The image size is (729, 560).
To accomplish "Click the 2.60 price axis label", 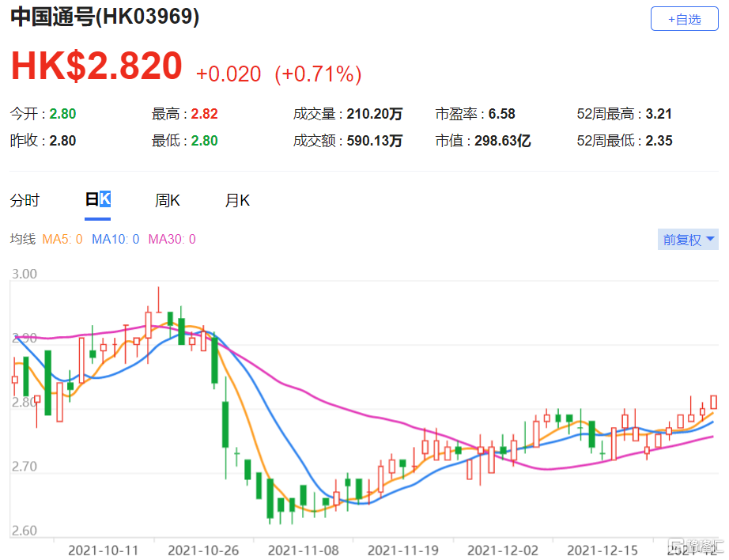I will coord(25,531).
